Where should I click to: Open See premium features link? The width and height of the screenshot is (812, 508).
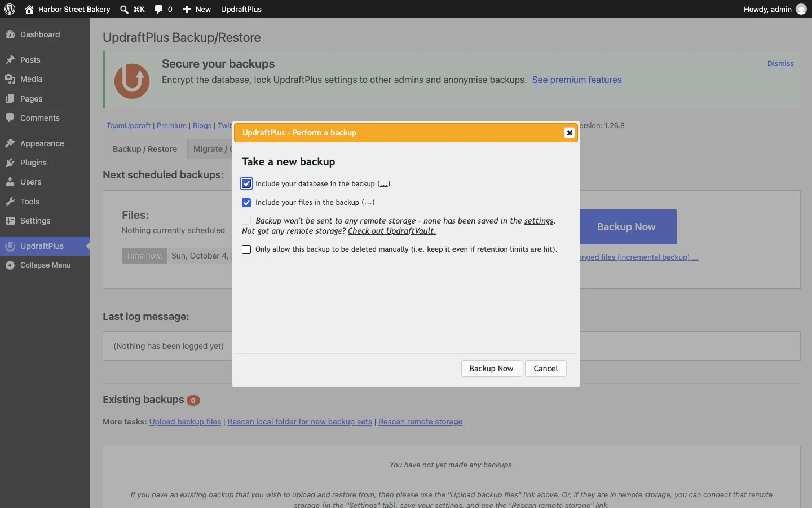(577, 80)
